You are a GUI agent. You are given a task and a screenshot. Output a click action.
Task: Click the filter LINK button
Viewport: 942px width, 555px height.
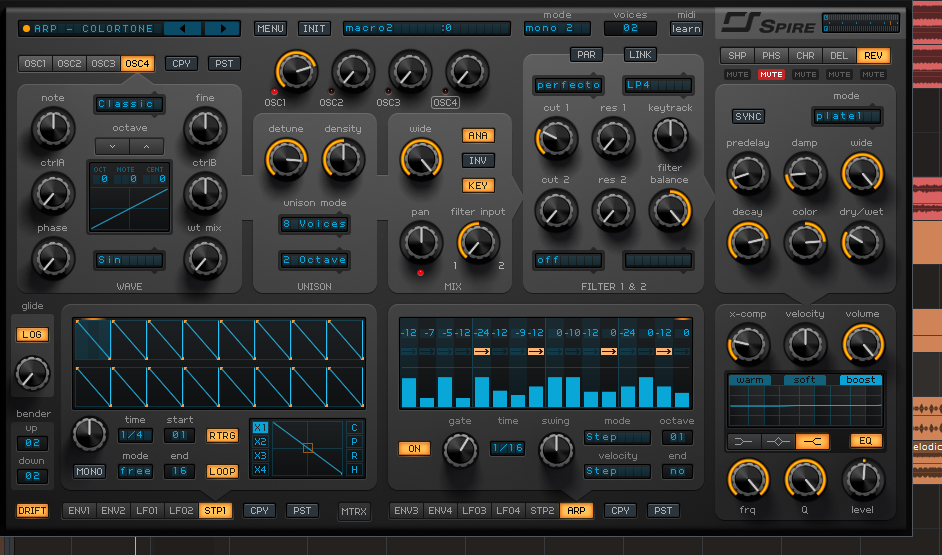point(640,55)
